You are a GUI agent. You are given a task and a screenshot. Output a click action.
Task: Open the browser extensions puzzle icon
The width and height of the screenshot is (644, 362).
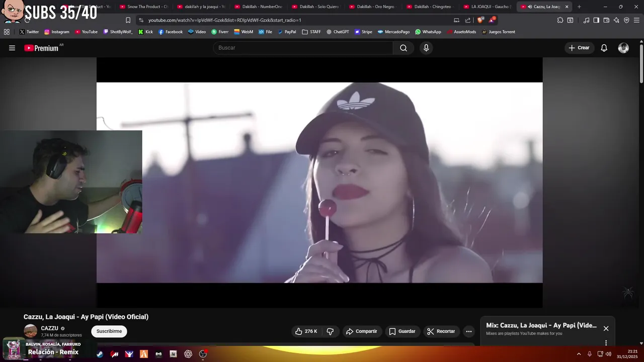[560, 20]
